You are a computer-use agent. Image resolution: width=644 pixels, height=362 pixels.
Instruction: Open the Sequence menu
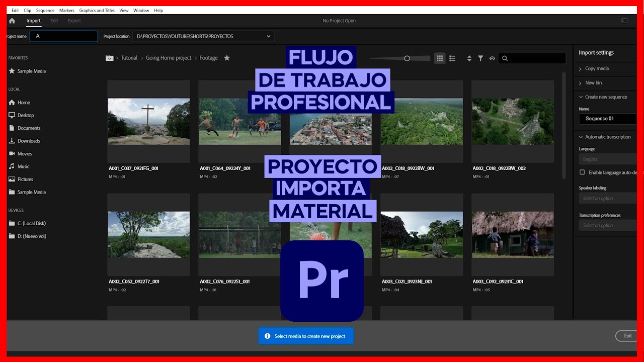tap(45, 10)
